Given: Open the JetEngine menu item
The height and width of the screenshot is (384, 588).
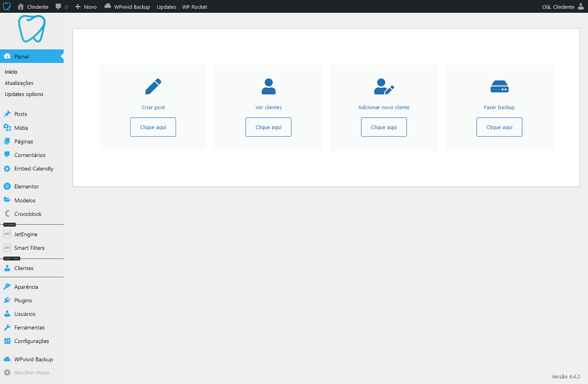Looking at the screenshot, I should pyautogui.click(x=26, y=234).
